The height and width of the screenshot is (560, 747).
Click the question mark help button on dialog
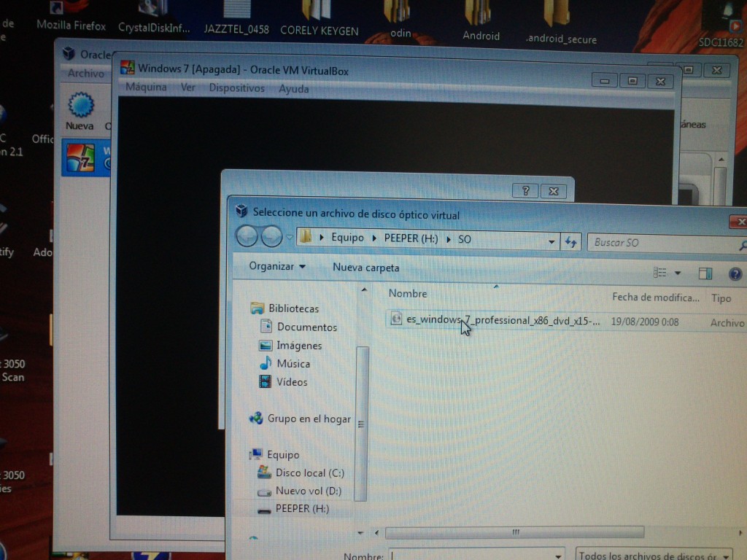point(525,191)
